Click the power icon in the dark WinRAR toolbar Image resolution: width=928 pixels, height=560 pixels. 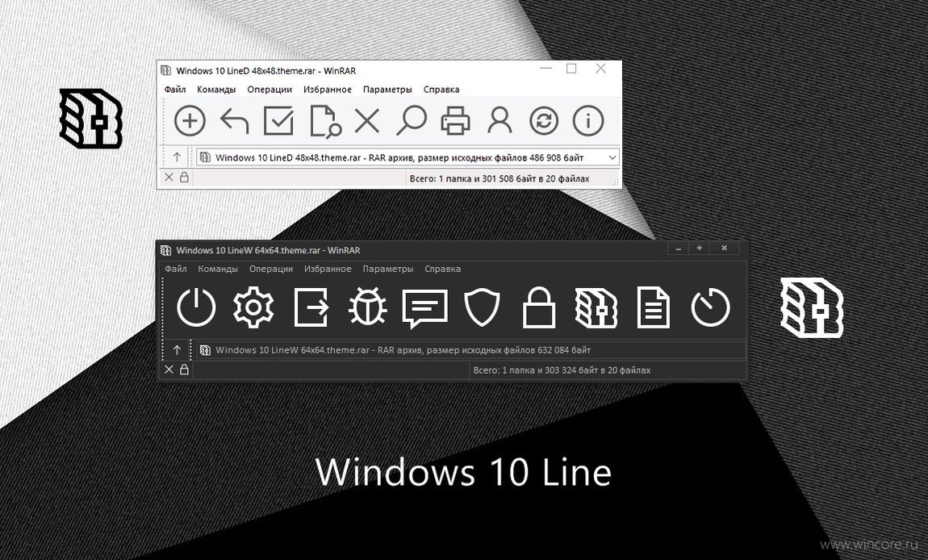click(196, 307)
